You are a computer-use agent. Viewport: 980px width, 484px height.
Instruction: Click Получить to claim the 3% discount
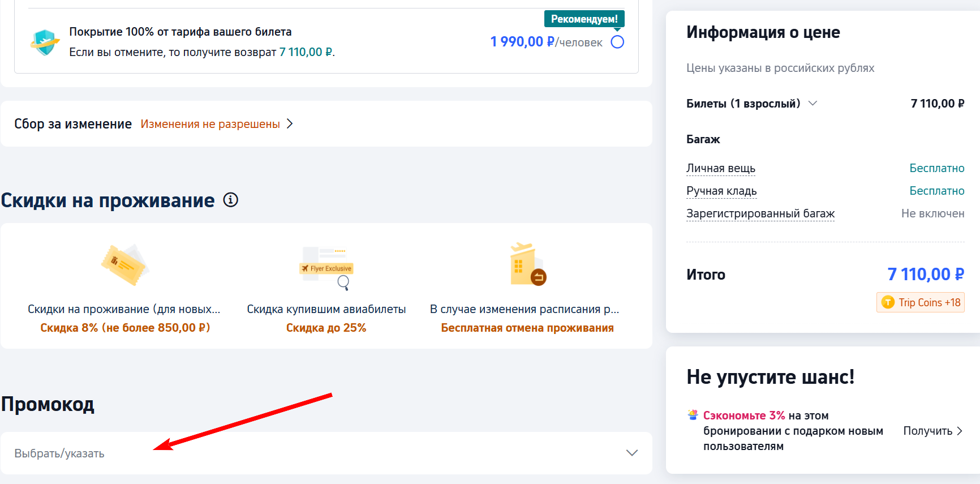click(932, 431)
